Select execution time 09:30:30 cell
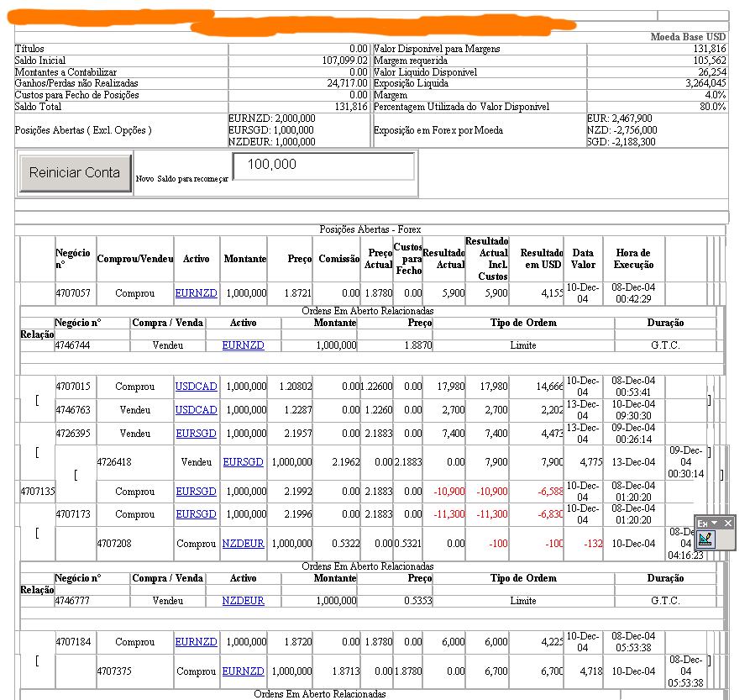The image size is (750, 700). 633,410
